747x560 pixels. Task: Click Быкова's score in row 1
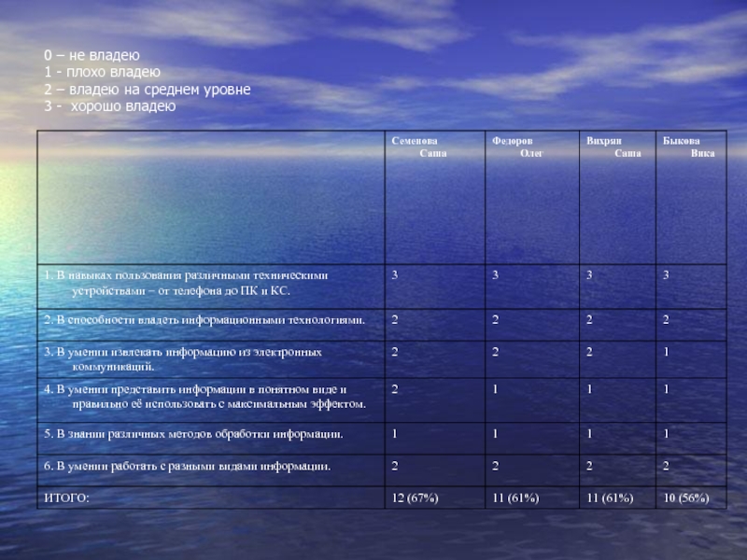666,275
